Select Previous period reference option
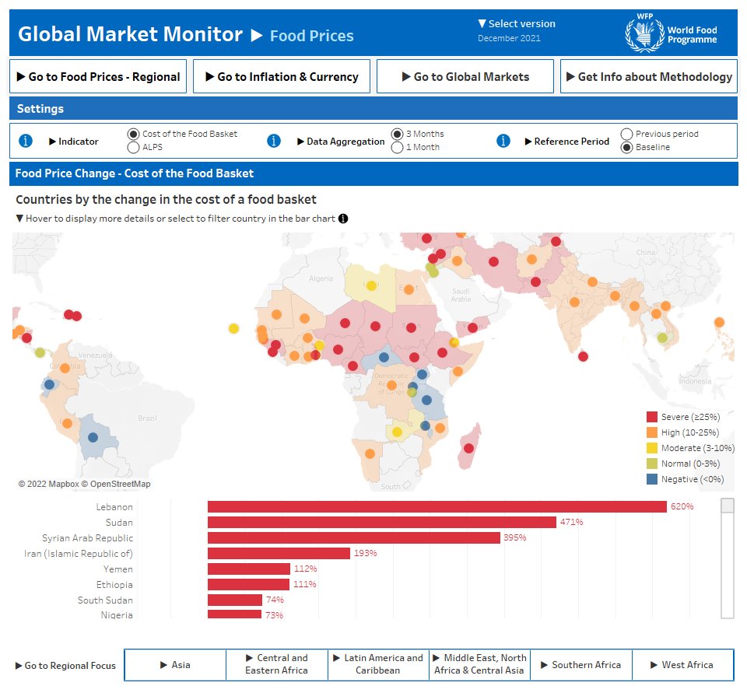The width and height of the screenshot is (747, 700). pos(627,135)
